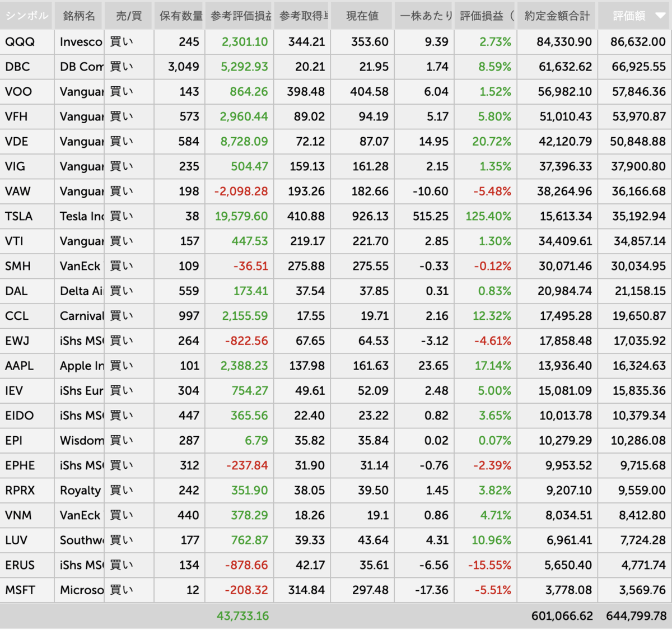Click SMH contract total 30,071.46

(565, 266)
